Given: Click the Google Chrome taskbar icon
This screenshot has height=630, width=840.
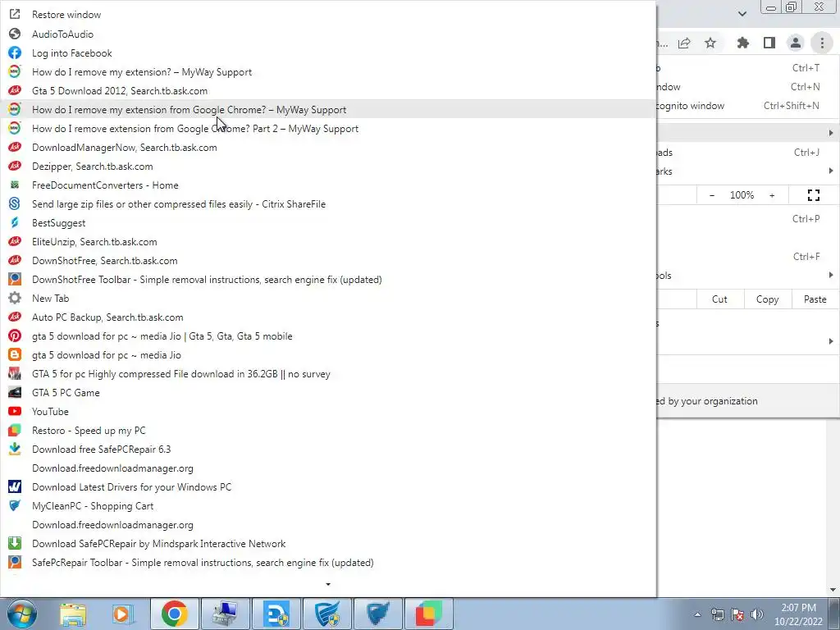Looking at the screenshot, I should click(175, 614).
